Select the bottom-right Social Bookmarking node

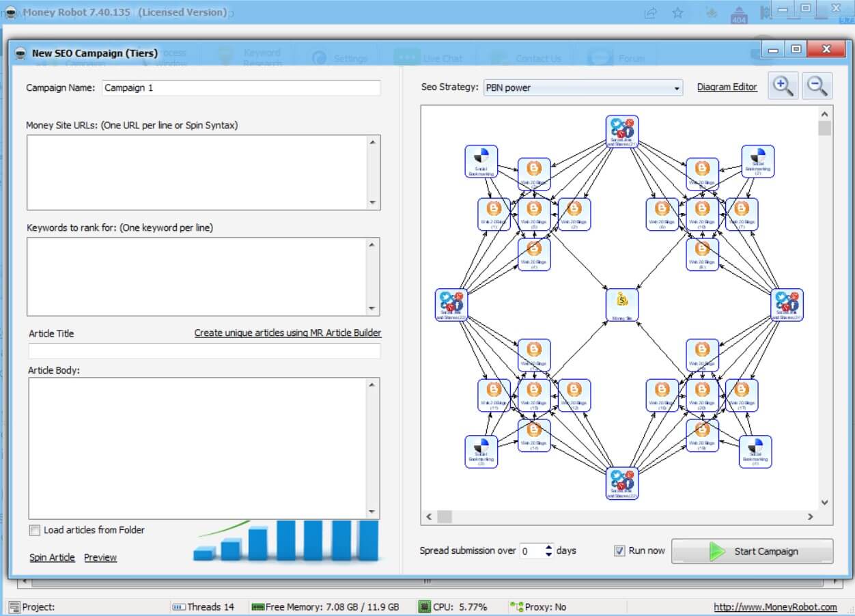pyautogui.click(x=755, y=451)
